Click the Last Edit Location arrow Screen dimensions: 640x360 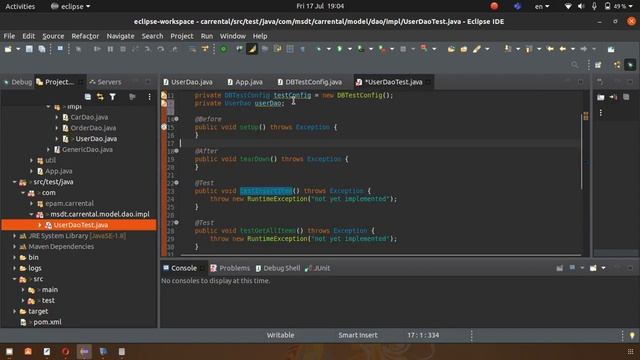(x=550, y=49)
